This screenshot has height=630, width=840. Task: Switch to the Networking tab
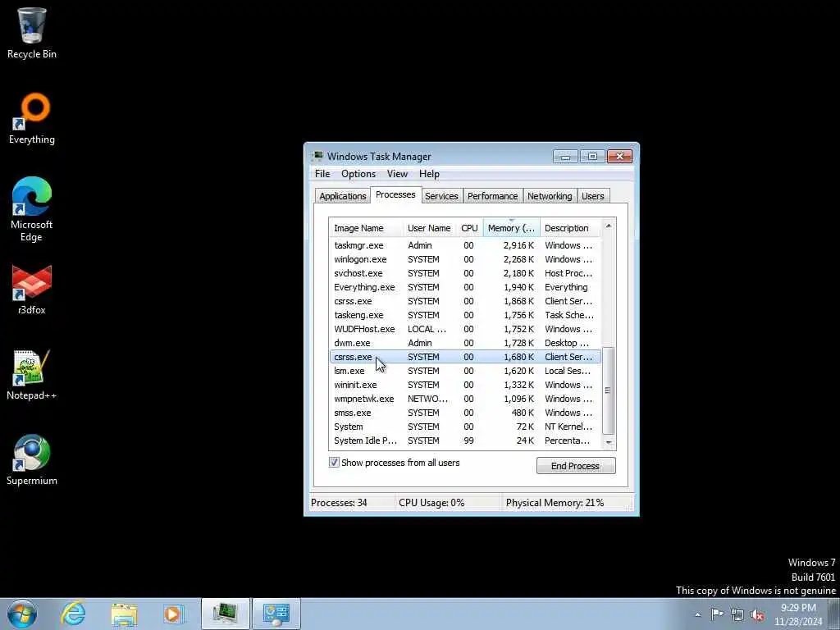tap(550, 196)
